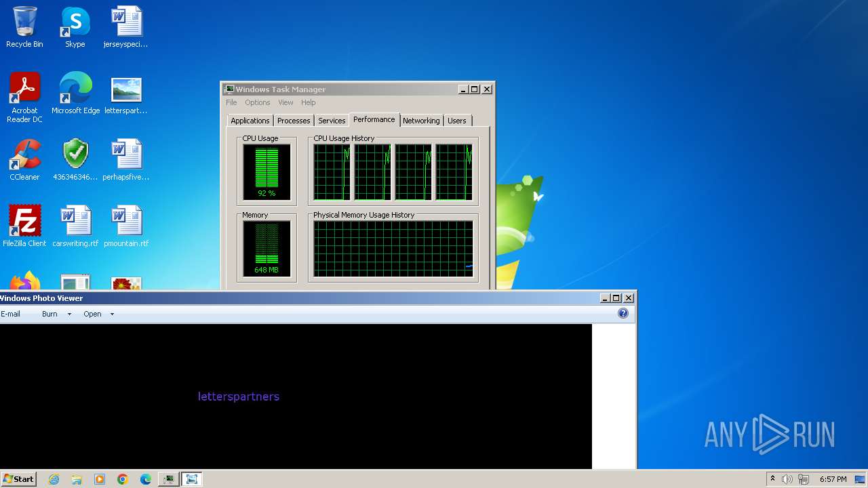Click the 6:57 PM clock
868x488 pixels.
(x=833, y=479)
